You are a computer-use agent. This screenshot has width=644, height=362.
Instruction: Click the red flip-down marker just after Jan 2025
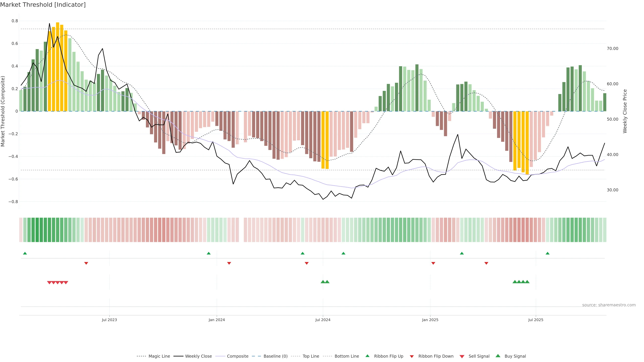tap(433, 263)
